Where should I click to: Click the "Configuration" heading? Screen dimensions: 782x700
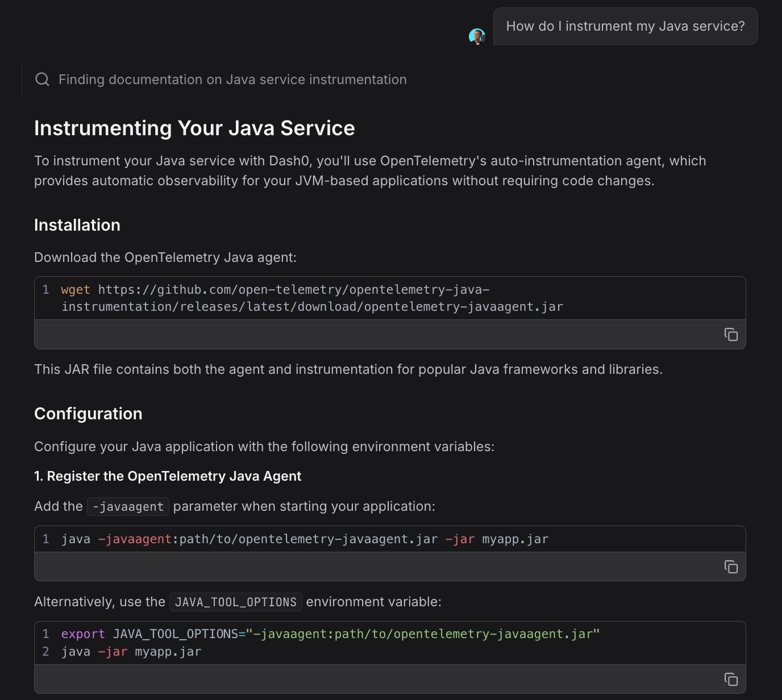pyautogui.click(x=88, y=414)
